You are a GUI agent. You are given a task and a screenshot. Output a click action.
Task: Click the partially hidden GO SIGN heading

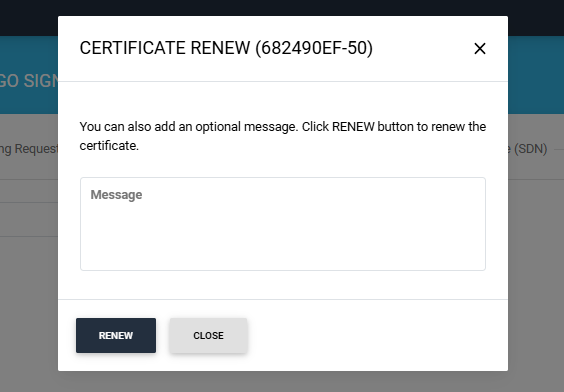click(29, 81)
